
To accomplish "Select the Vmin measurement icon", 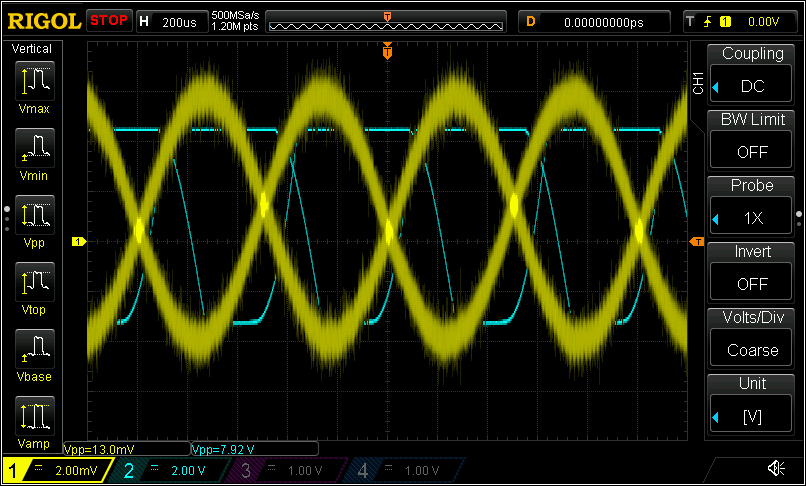I will pos(34,148).
